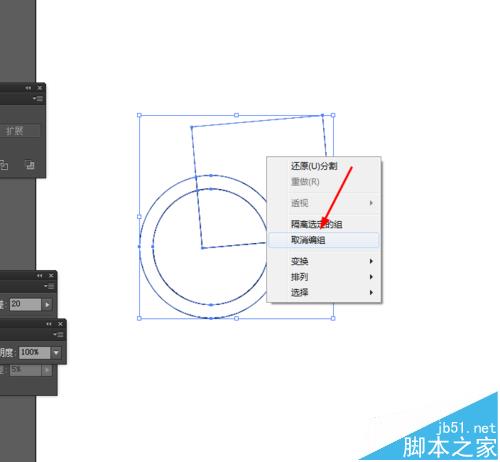Expand submenu arrow beside 透视
This screenshot has height=462, width=500.
pyautogui.click(x=371, y=203)
